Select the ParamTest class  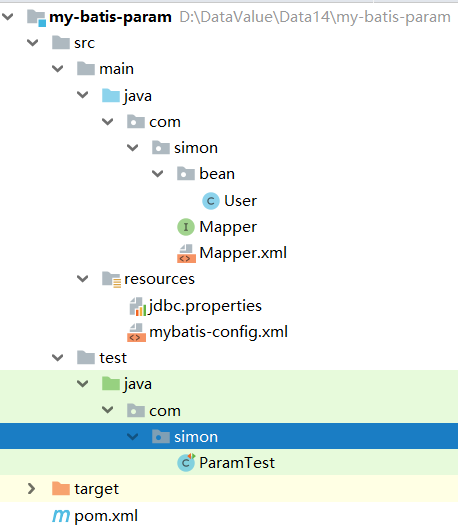tap(237, 463)
